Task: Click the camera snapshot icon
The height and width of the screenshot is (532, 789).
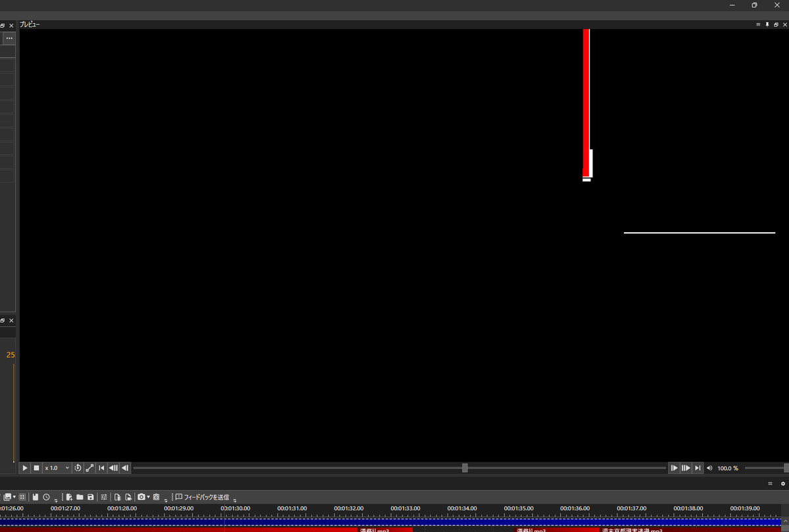Action: click(141, 497)
